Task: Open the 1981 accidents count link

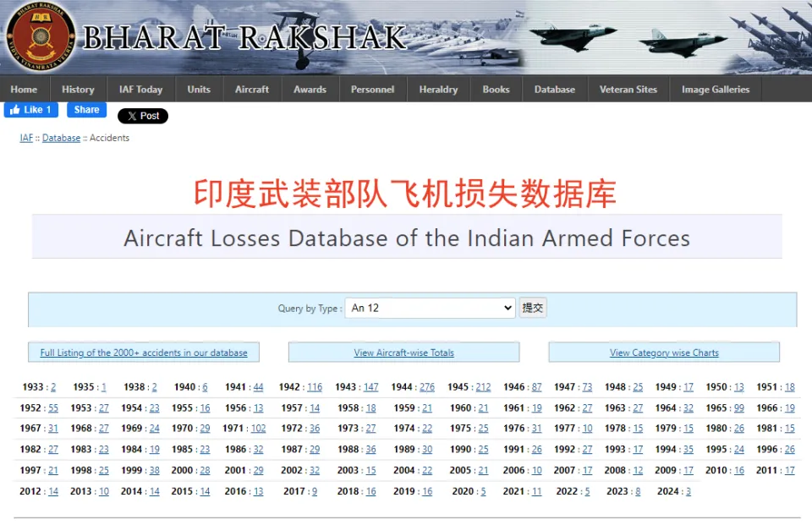Action: (x=790, y=429)
